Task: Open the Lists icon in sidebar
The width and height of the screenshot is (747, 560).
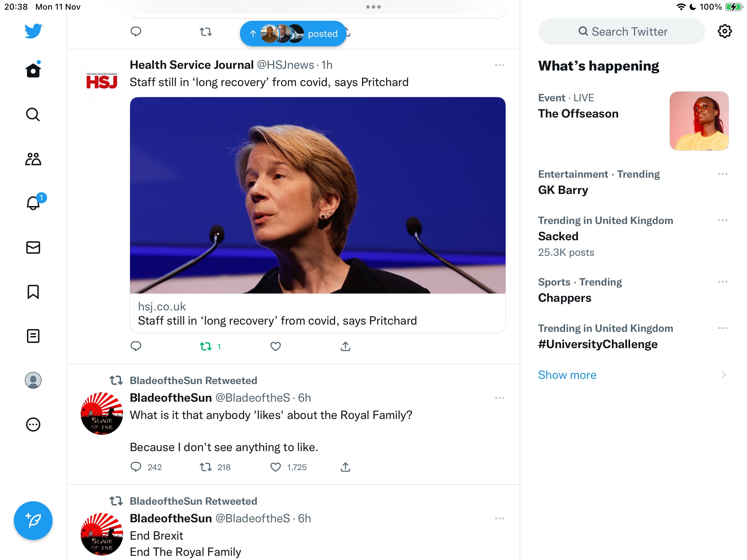Action: pos(33,336)
